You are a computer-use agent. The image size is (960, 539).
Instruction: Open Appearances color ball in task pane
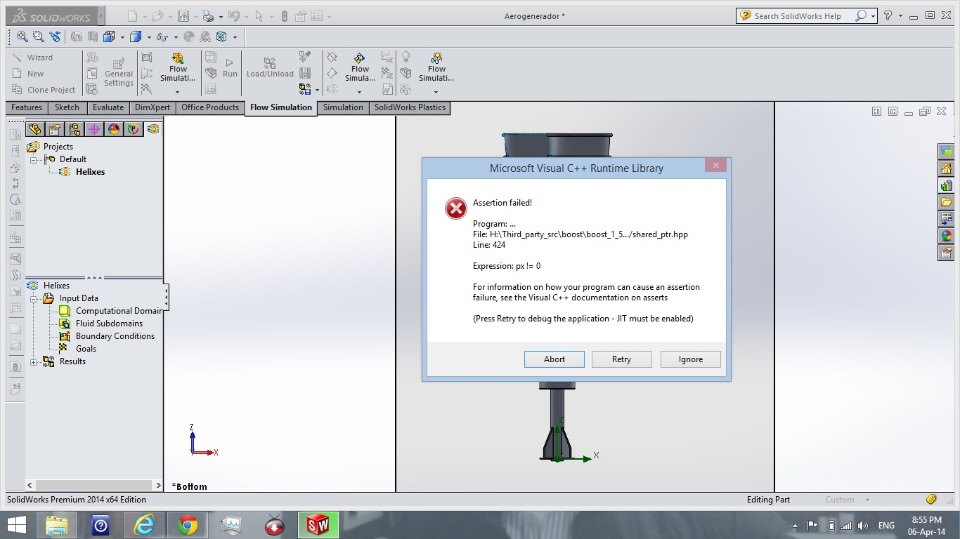pyautogui.click(x=946, y=236)
